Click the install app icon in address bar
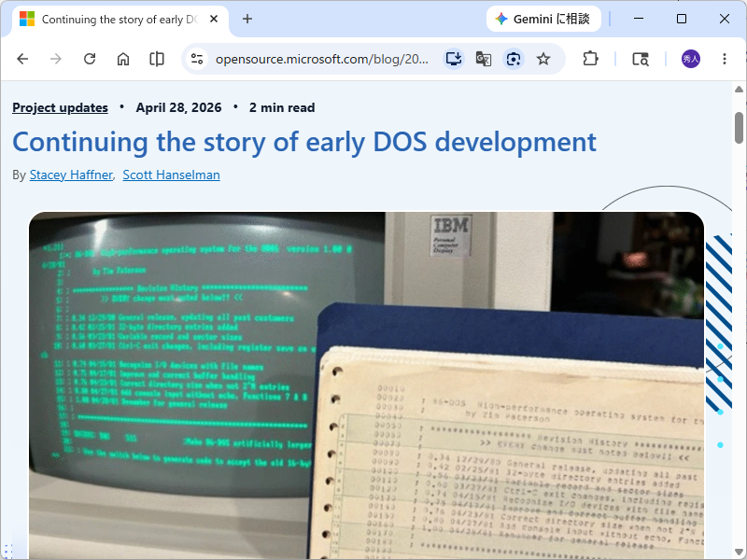 pyautogui.click(x=454, y=59)
